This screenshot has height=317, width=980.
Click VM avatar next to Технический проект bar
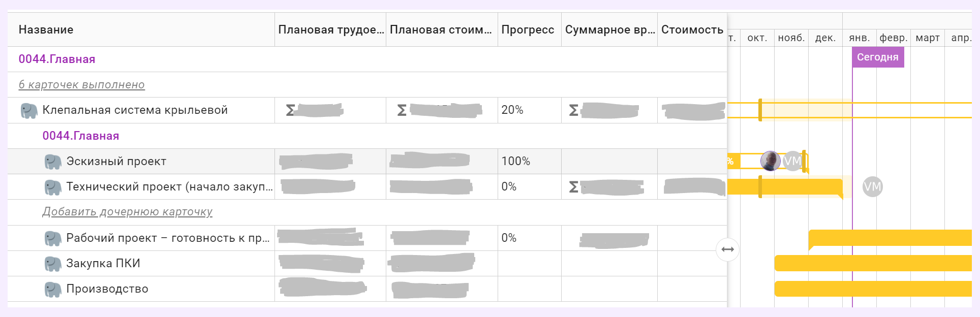872,187
